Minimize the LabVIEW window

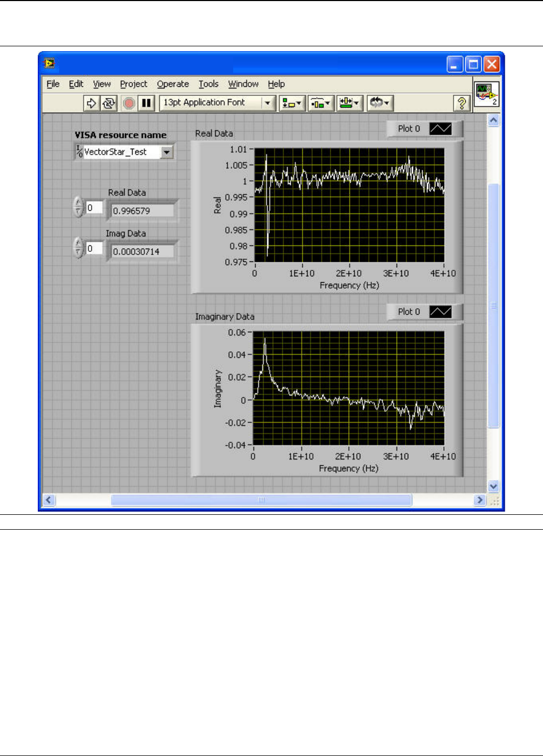(455, 64)
